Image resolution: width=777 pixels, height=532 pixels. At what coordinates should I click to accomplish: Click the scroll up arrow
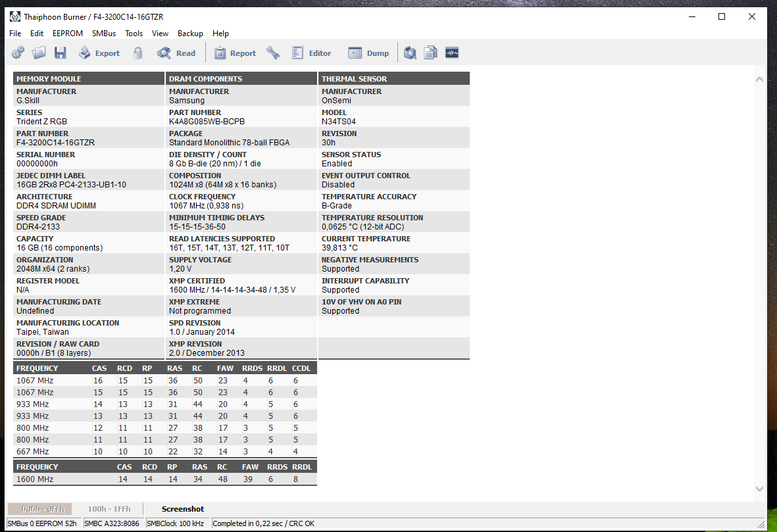759,79
